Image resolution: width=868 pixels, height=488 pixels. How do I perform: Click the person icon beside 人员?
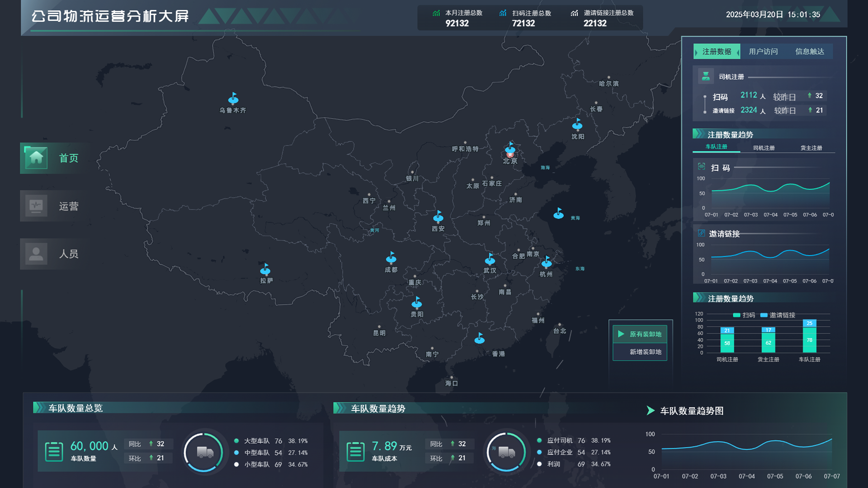coord(36,253)
